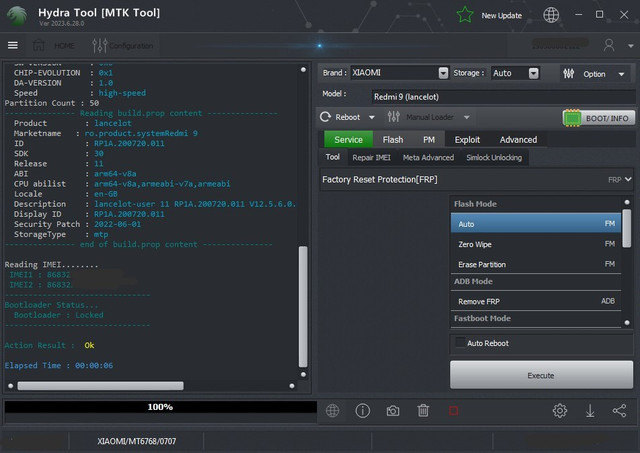Click the red stop square icon
The height and width of the screenshot is (453, 640).
453,411
